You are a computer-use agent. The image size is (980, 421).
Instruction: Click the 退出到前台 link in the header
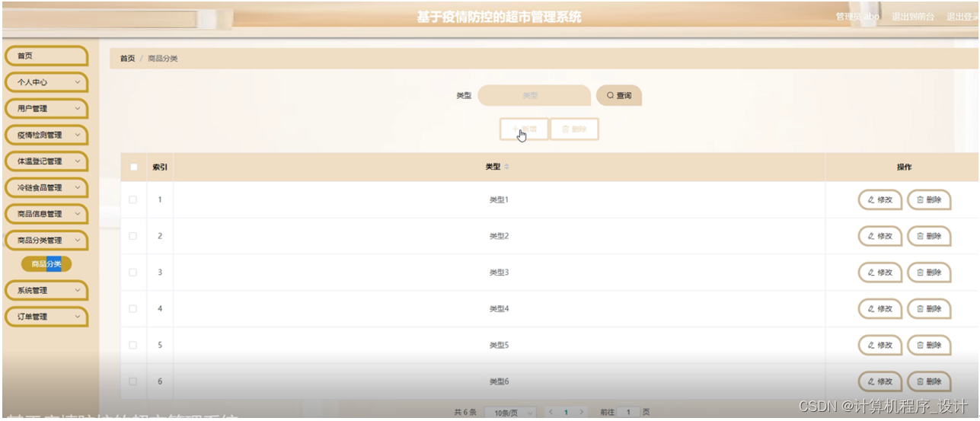click(913, 17)
